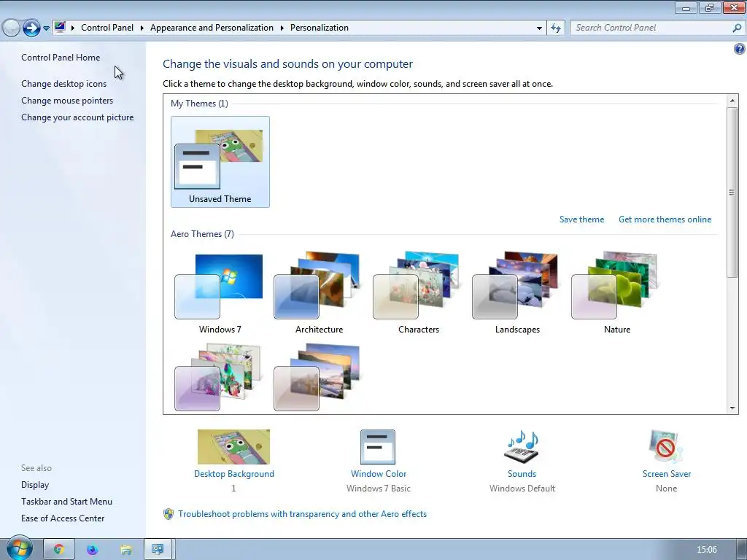Restore down the Personalization window

click(710, 7)
